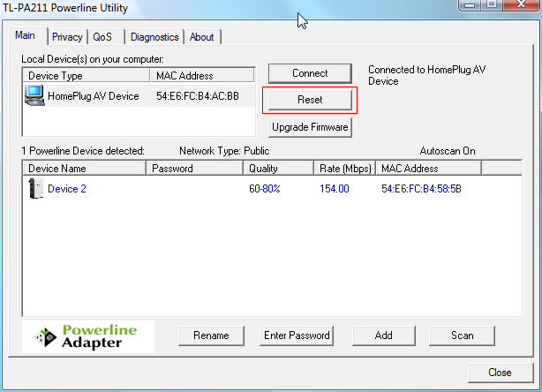Click the Powerline Adapter logo
This screenshot has height=392, width=542.
pos(87,336)
